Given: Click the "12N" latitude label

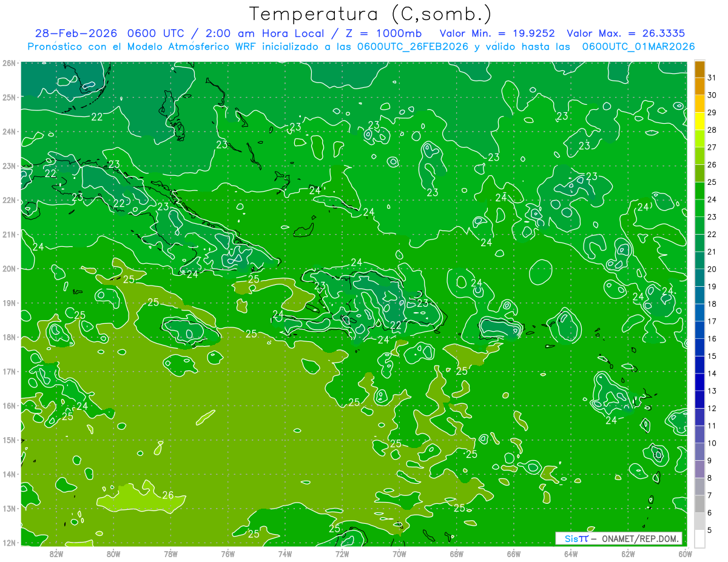Looking at the screenshot, I should click(9, 543).
